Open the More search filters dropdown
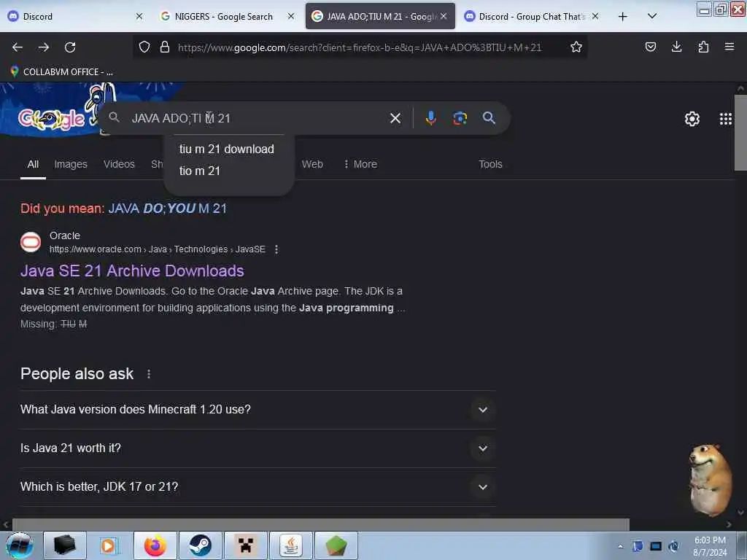 click(360, 164)
